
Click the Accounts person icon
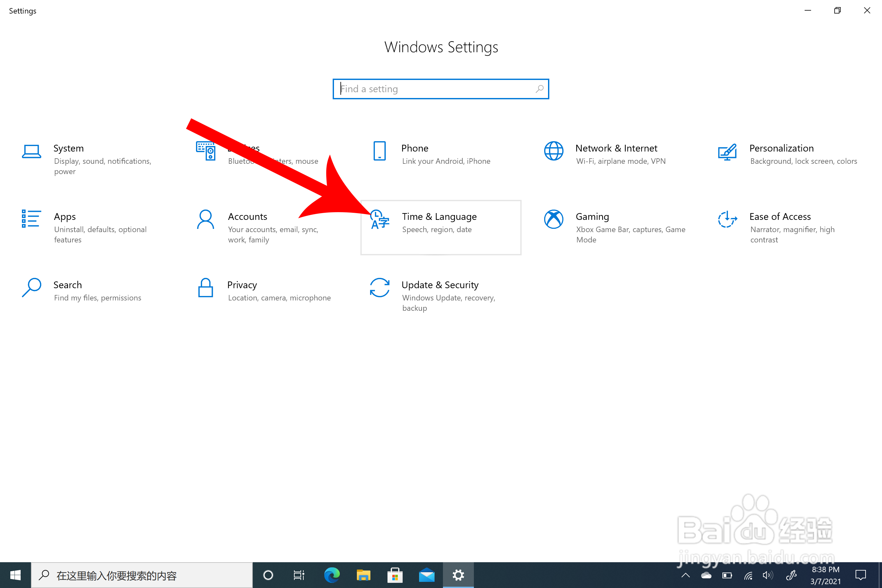click(205, 220)
